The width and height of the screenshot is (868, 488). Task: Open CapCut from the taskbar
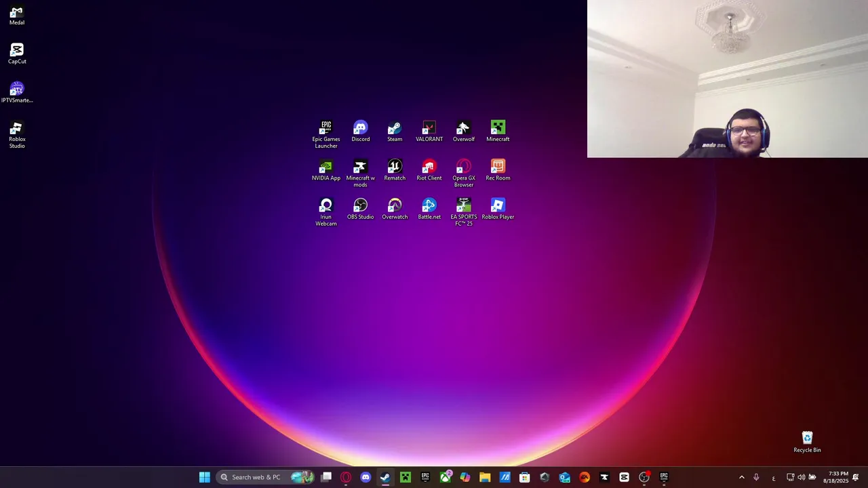pos(624,477)
